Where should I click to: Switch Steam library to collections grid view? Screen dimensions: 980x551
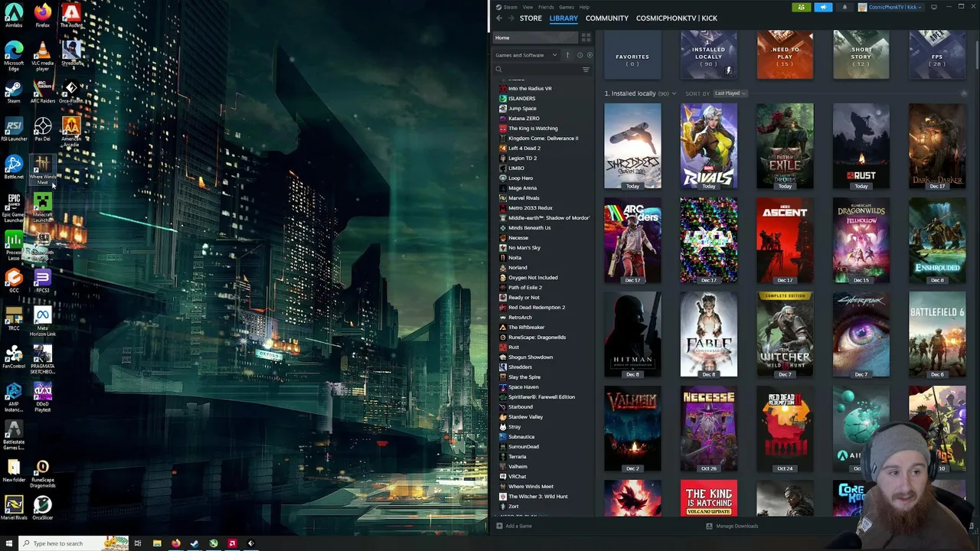(586, 37)
